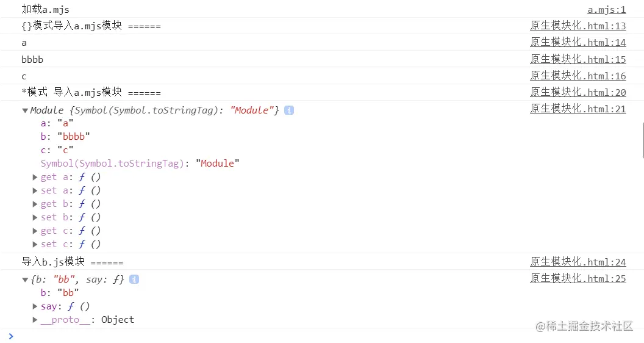The image size is (644, 343).
Task: Open source link a.mjs:1
Action: coord(606,9)
